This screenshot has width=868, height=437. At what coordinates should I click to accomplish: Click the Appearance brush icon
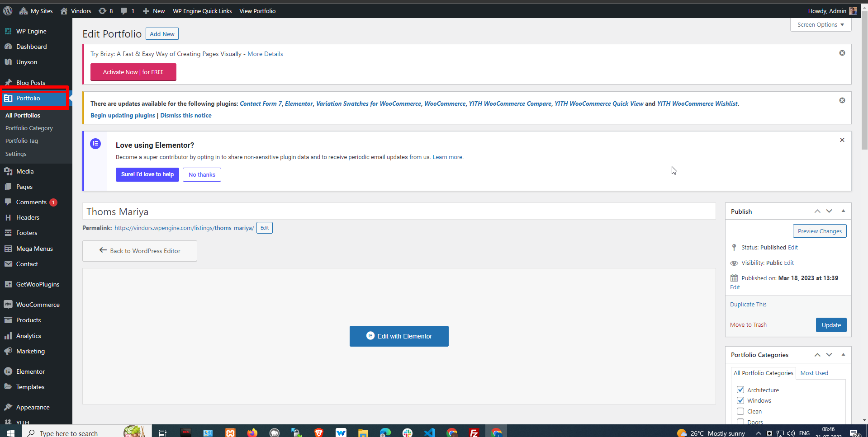[8, 407]
